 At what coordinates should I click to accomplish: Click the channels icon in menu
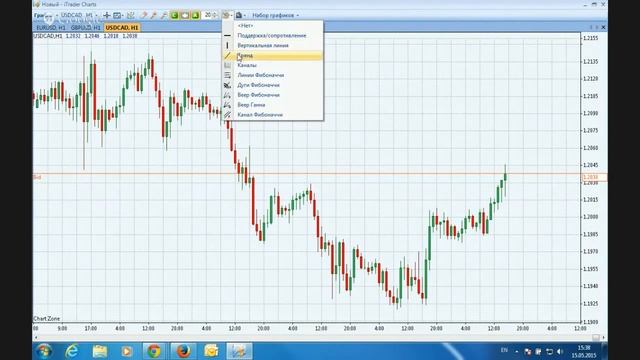coord(228,65)
